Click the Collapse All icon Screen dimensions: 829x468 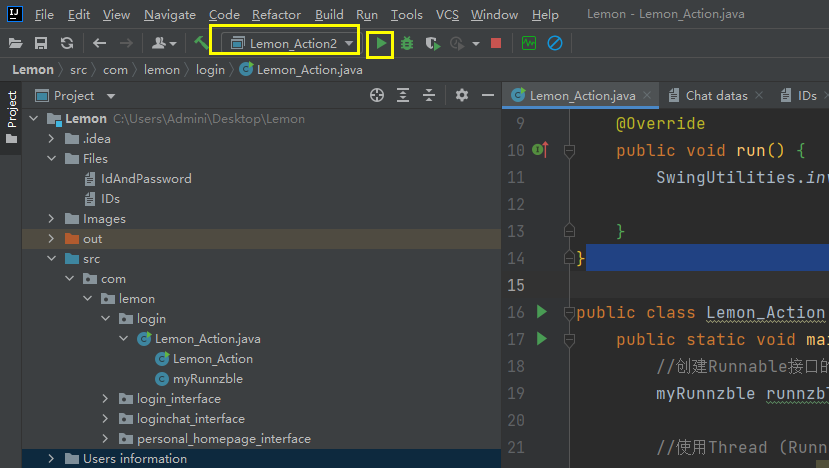pyautogui.click(x=429, y=95)
